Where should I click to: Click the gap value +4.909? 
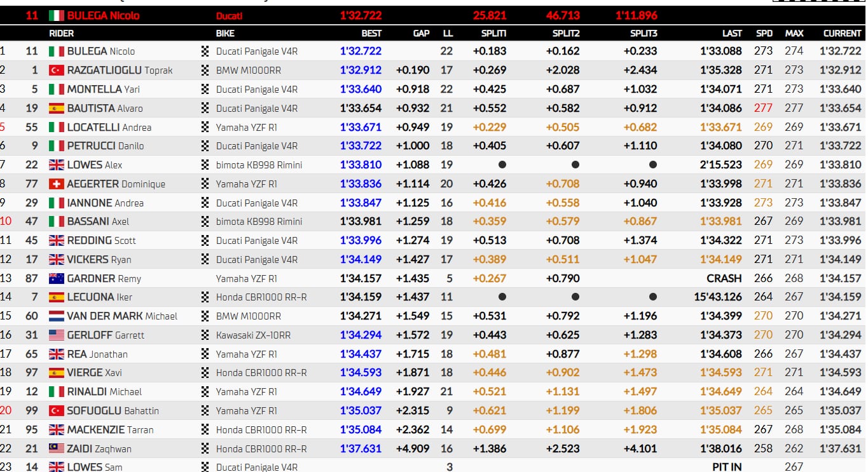[413, 448]
